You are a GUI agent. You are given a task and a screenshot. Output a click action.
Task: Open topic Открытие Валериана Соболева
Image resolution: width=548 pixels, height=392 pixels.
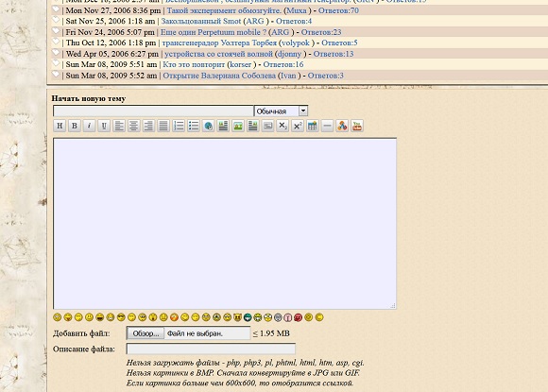click(x=219, y=76)
